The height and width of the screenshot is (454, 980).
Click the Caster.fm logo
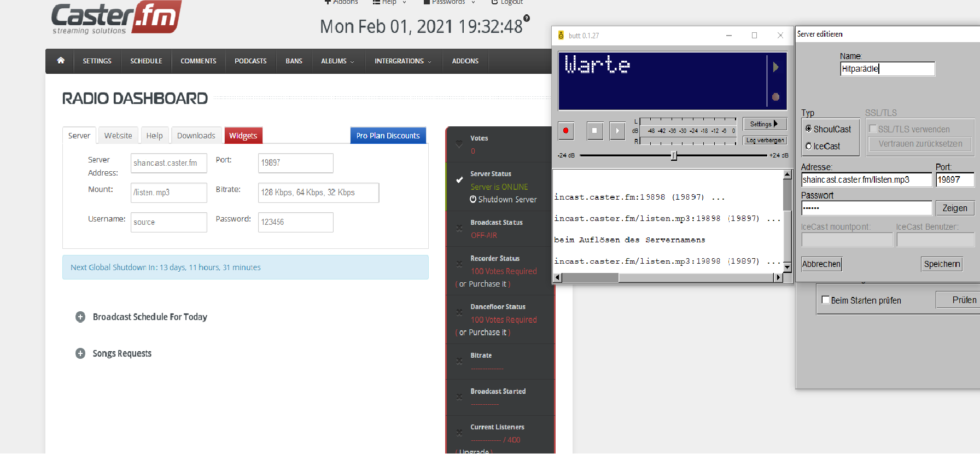click(x=117, y=18)
